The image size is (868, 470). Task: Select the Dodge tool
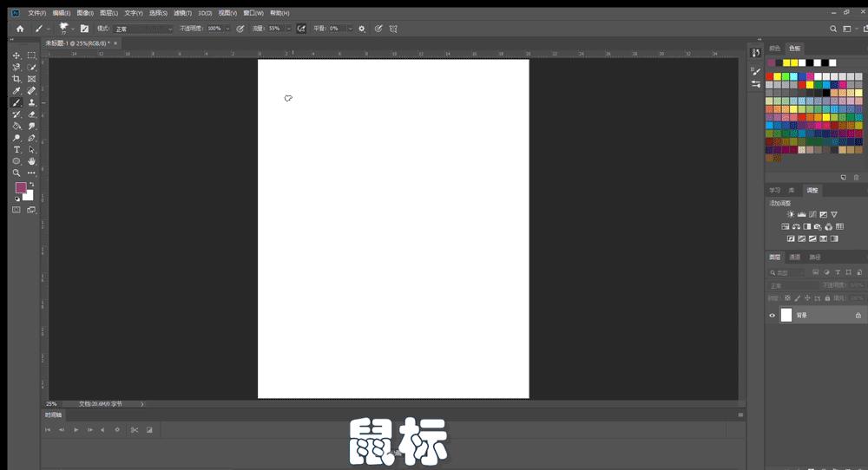click(16, 138)
